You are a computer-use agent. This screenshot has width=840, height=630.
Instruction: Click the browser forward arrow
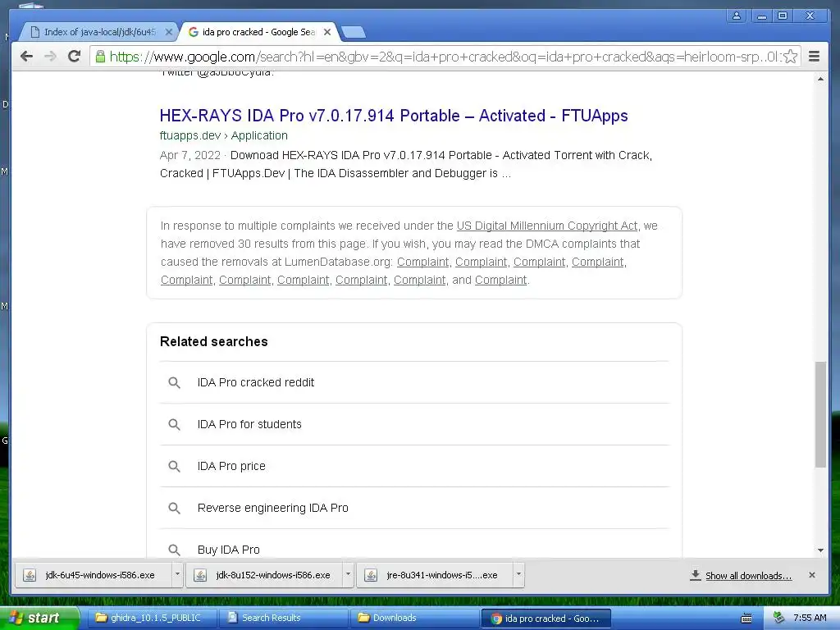point(50,57)
